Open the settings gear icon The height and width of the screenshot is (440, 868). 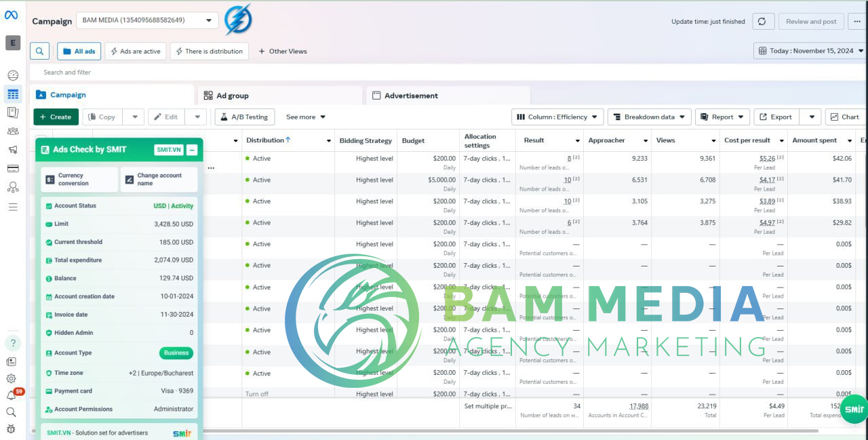(12, 379)
